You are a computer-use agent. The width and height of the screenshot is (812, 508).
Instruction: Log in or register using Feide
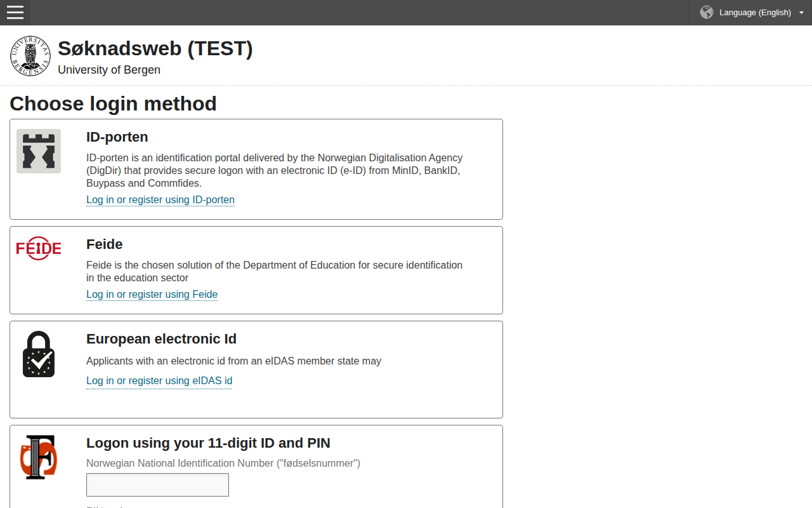tap(152, 294)
